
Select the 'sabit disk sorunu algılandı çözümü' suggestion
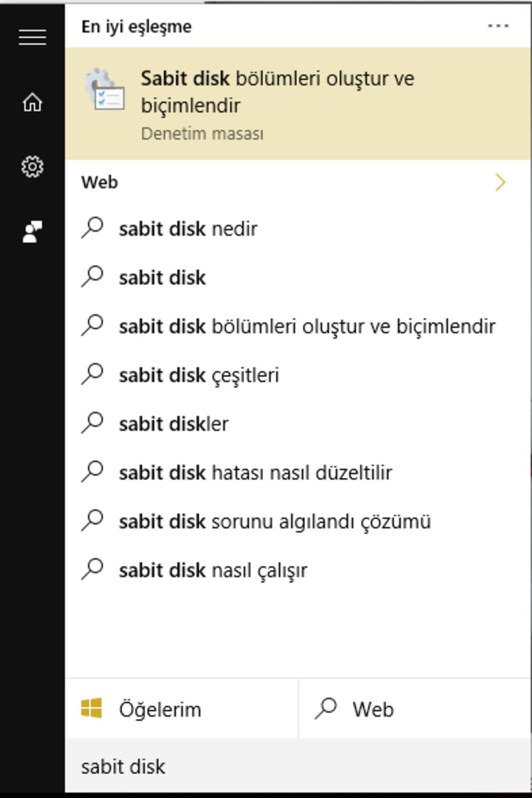click(x=275, y=521)
